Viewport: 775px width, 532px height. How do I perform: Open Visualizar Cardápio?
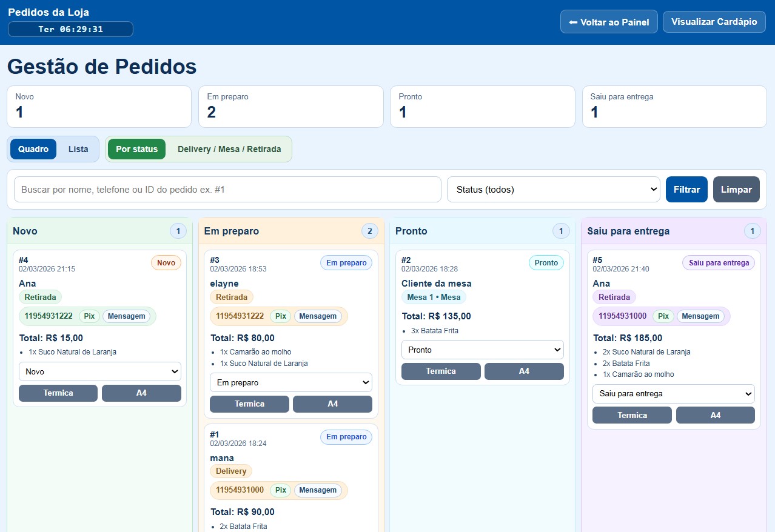[x=714, y=22]
